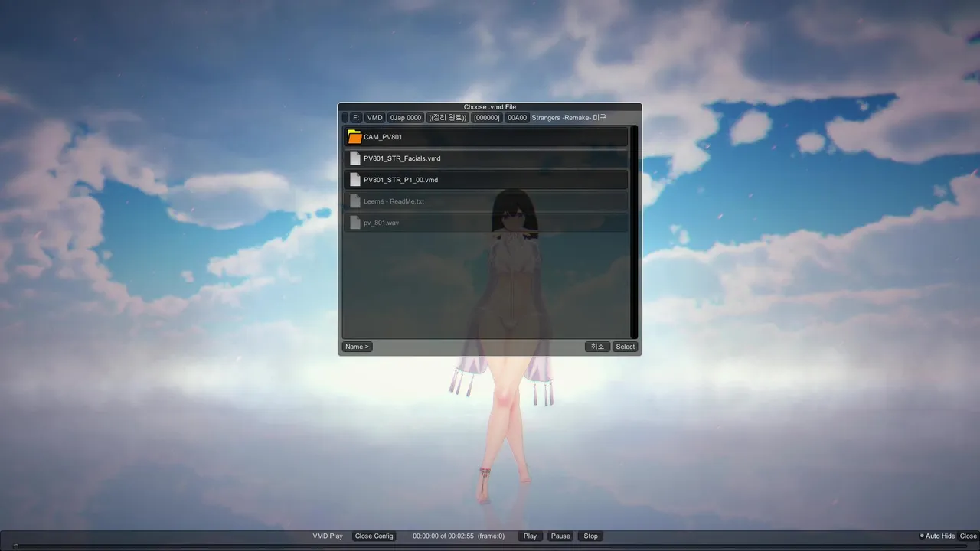Navigate to the 00A00 breadcrumb
Screen dimensions: 980x551
(518, 118)
